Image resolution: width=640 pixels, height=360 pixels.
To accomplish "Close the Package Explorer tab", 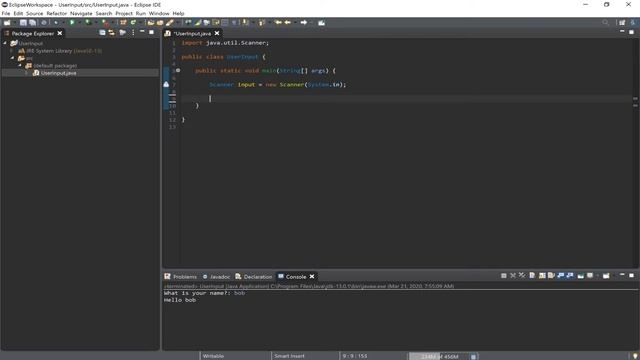I will click(60, 33).
